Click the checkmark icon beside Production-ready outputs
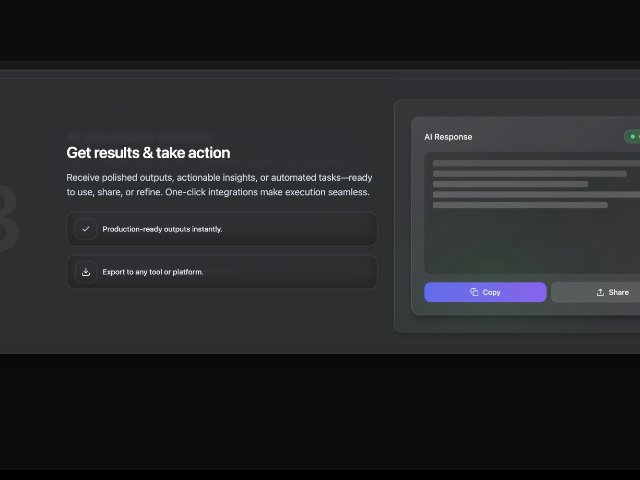The width and height of the screenshot is (640, 480). pyautogui.click(x=86, y=229)
